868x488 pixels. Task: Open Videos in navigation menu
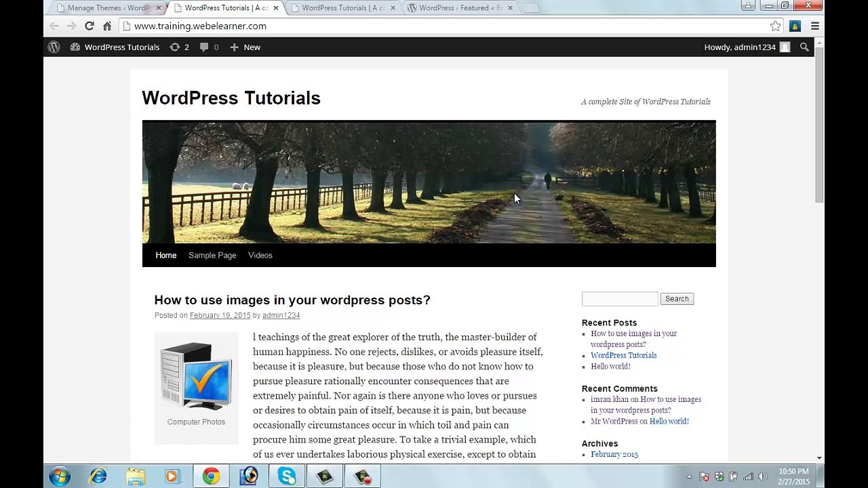(x=260, y=255)
